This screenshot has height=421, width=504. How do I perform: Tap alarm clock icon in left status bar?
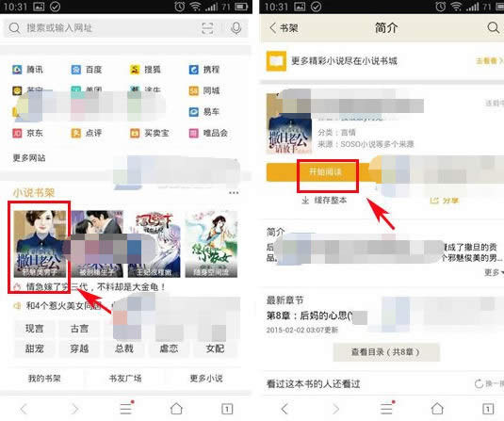[179, 7]
